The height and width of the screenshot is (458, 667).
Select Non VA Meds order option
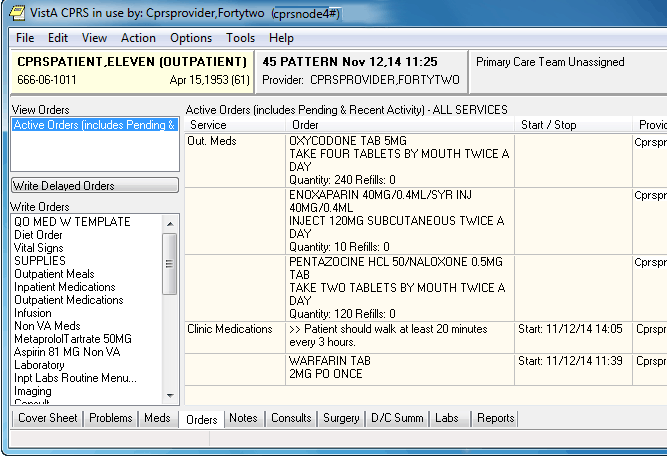coord(47,326)
